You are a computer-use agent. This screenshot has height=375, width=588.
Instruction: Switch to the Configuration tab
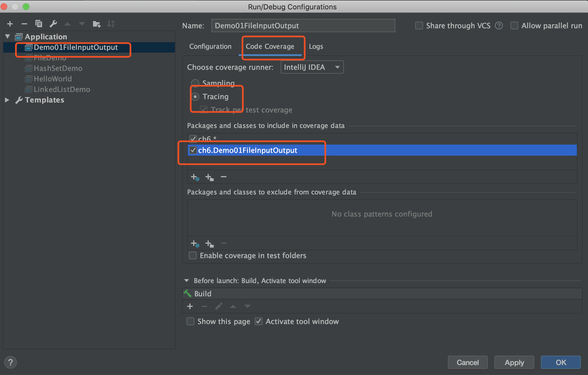coord(210,47)
